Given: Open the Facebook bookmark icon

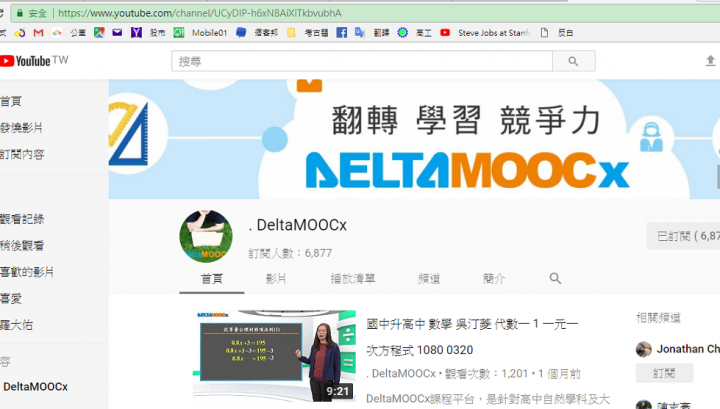Looking at the screenshot, I should [x=342, y=33].
